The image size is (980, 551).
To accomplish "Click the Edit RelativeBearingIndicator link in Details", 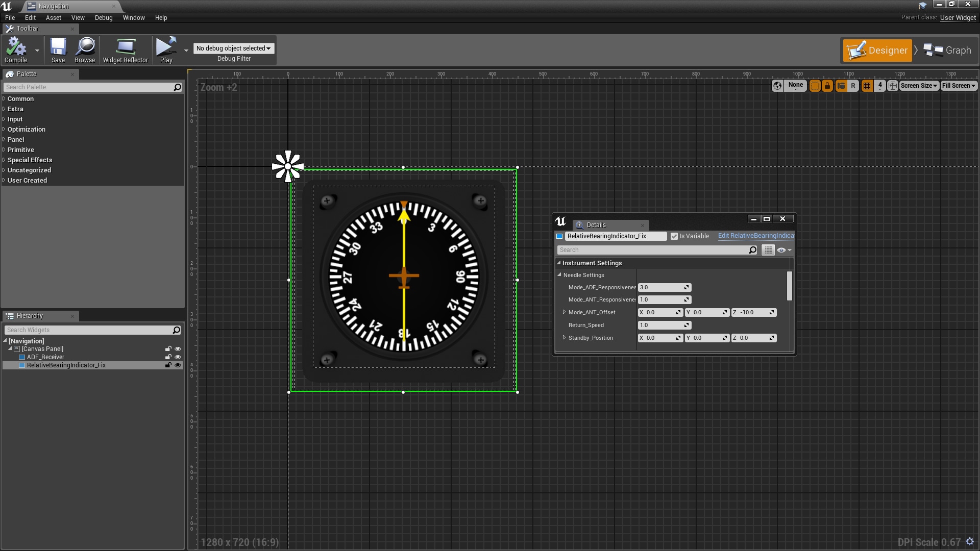I will click(755, 236).
